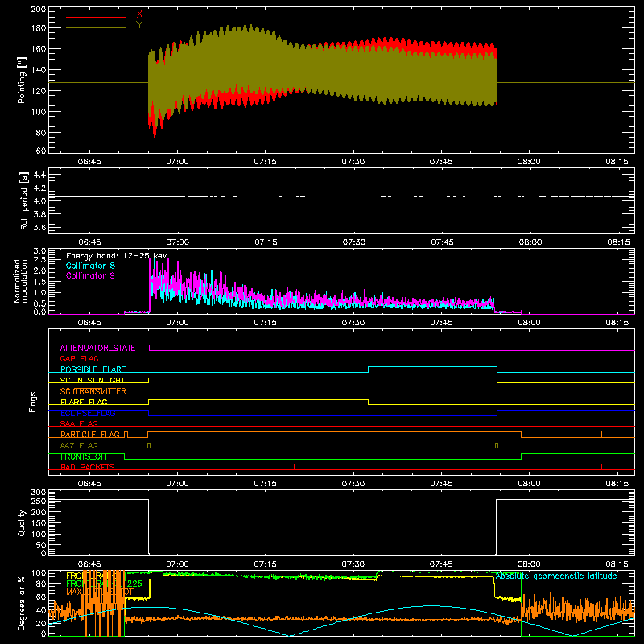Click '07:00' time label under Roll period plot
The width and height of the screenshot is (644, 644).
(x=177, y=242)
